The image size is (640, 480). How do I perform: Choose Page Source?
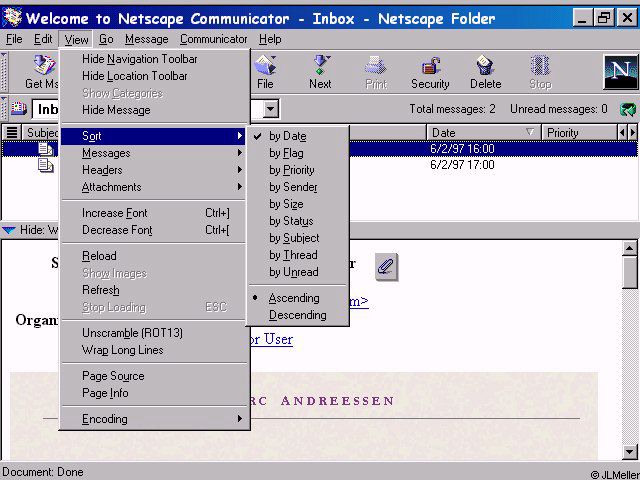click(x=153, y=376)
